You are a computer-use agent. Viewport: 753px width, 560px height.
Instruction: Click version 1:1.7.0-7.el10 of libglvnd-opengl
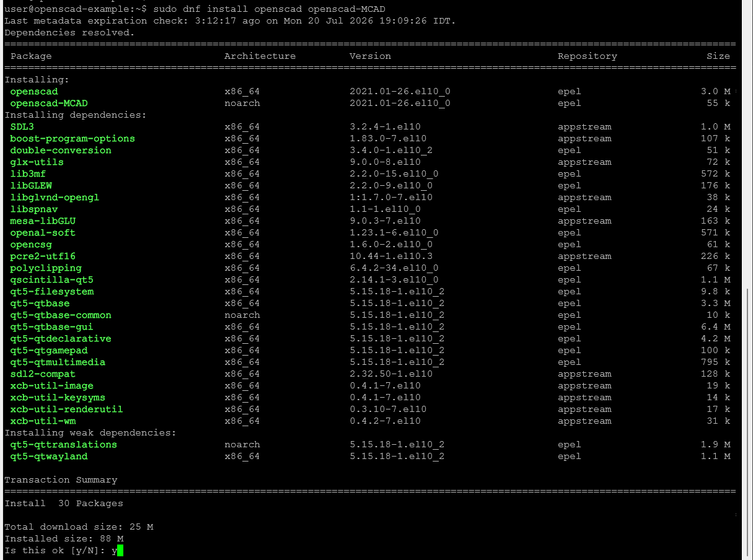pyautogui.click(x=391, y=198)
